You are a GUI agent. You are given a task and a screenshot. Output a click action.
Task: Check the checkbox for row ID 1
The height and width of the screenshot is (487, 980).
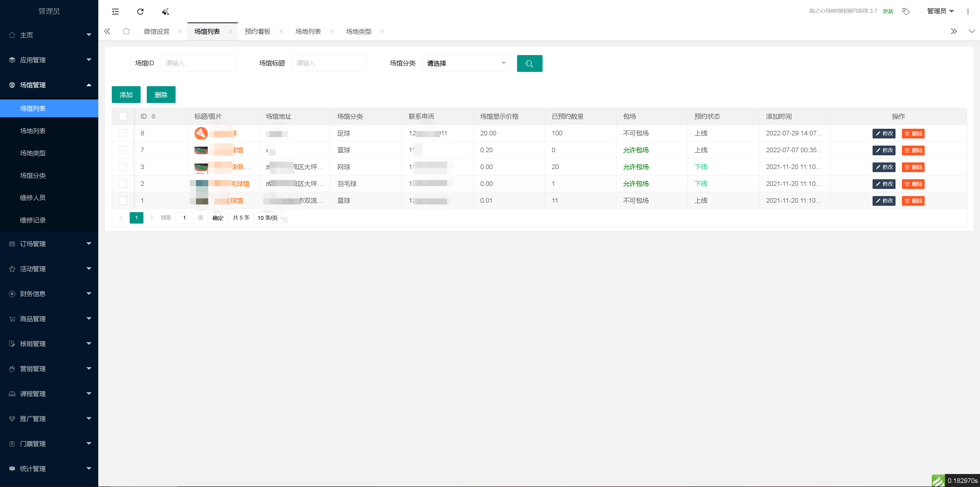click(x=123, y=200)
